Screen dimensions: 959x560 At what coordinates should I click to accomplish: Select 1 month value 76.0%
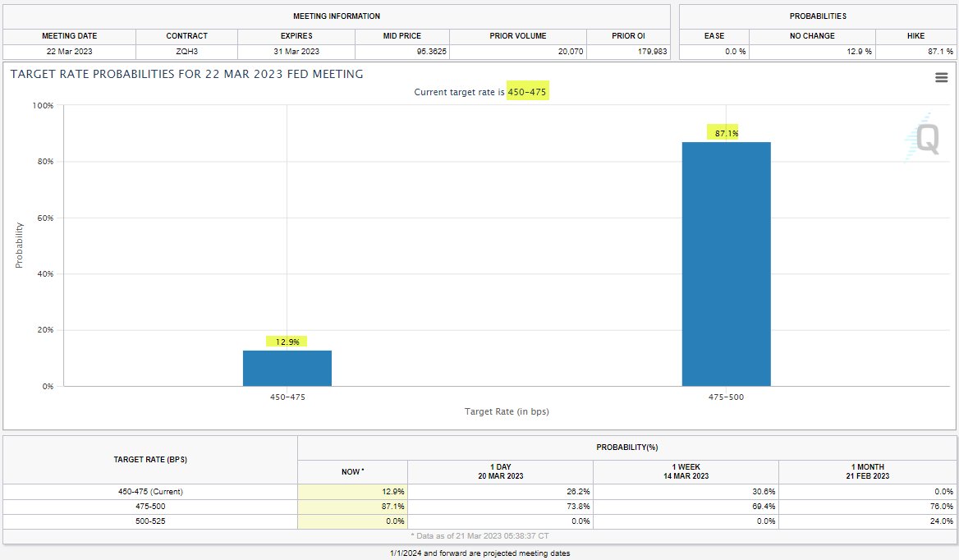click(x=942, y=506)
